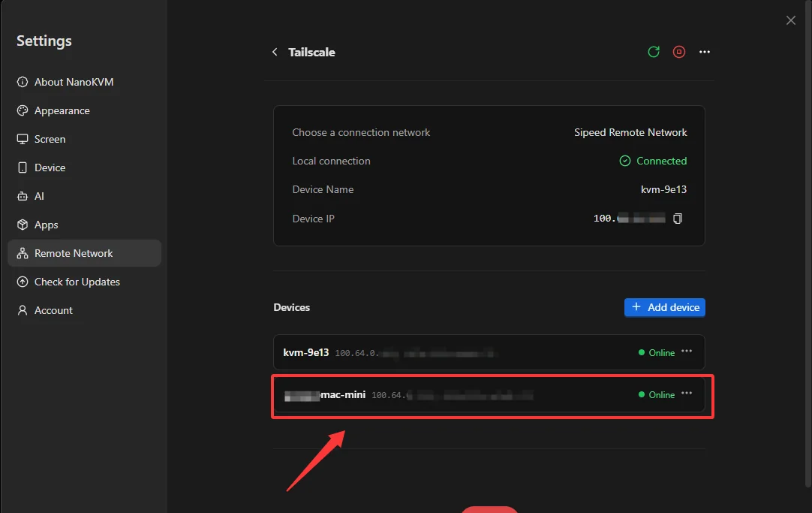Go back using the arrow beside Tailscale
Viewport: 812px width, 513px height.
click(275, 52)
